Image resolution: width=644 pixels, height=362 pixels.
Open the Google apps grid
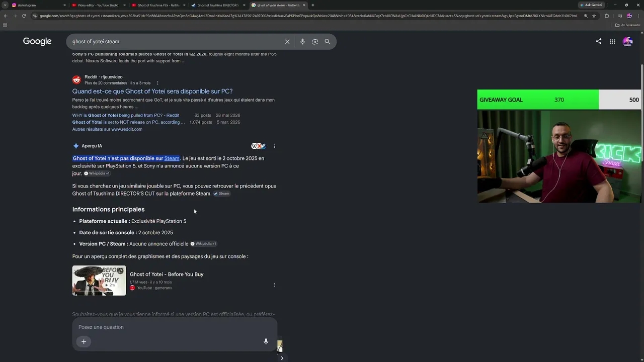point(612,42)
